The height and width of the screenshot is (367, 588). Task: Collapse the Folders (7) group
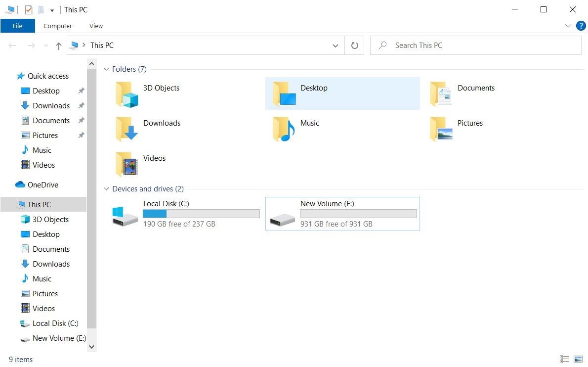click(x=106, y=69)
